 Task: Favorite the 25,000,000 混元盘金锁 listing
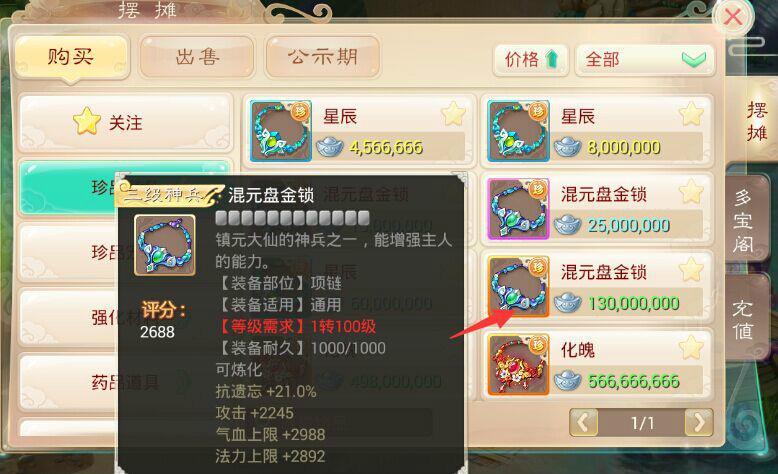[x=691, y=192]
